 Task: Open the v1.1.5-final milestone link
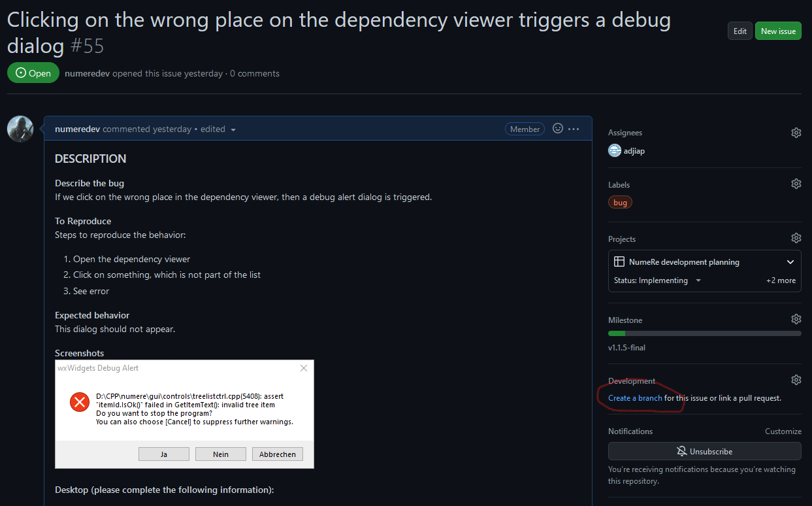click(626, 348)
